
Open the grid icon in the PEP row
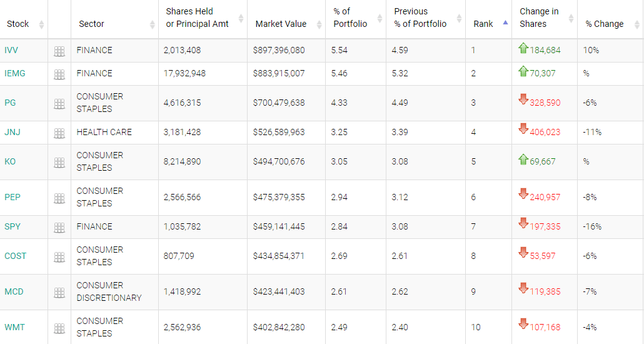pos(59,198)
